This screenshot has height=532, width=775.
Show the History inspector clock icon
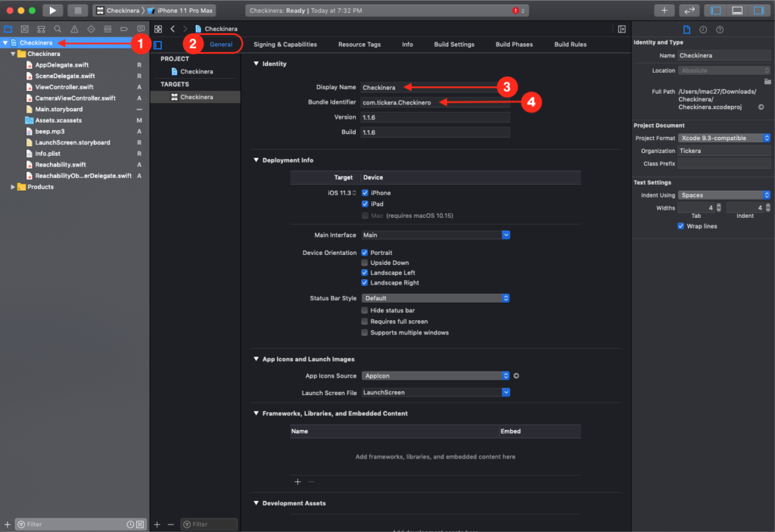[703, 30]
